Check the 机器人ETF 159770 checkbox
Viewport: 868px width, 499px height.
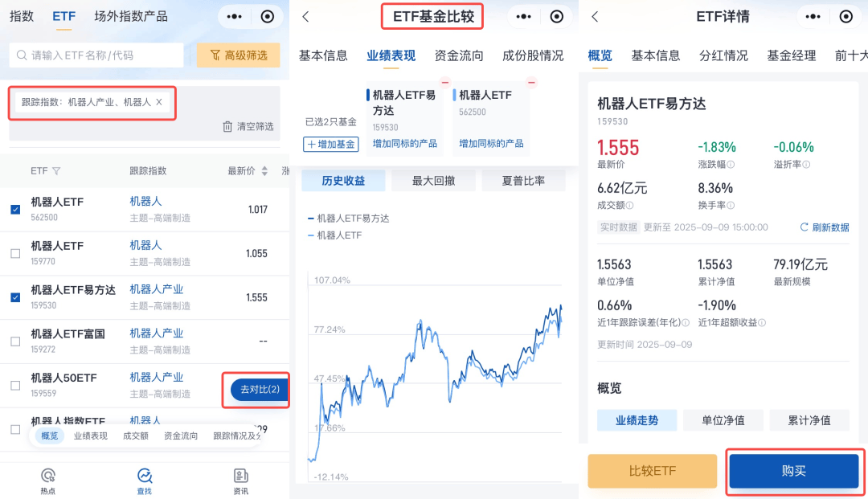(x=15, y=253)
